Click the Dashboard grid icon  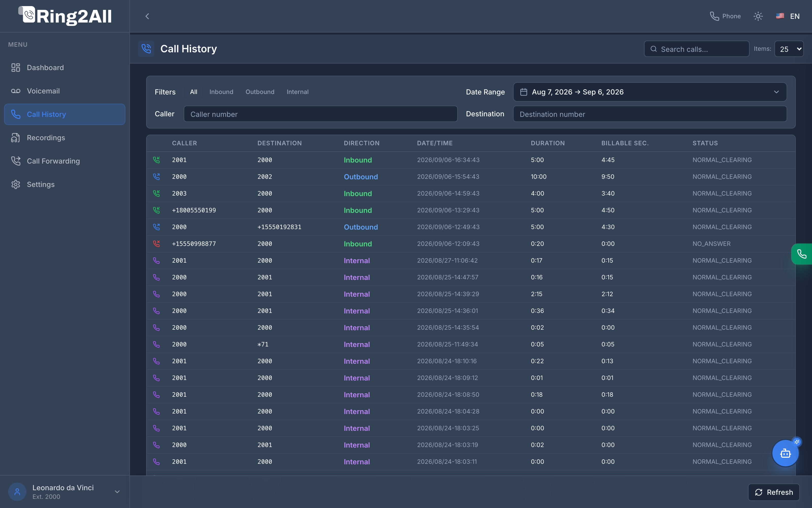16,68
